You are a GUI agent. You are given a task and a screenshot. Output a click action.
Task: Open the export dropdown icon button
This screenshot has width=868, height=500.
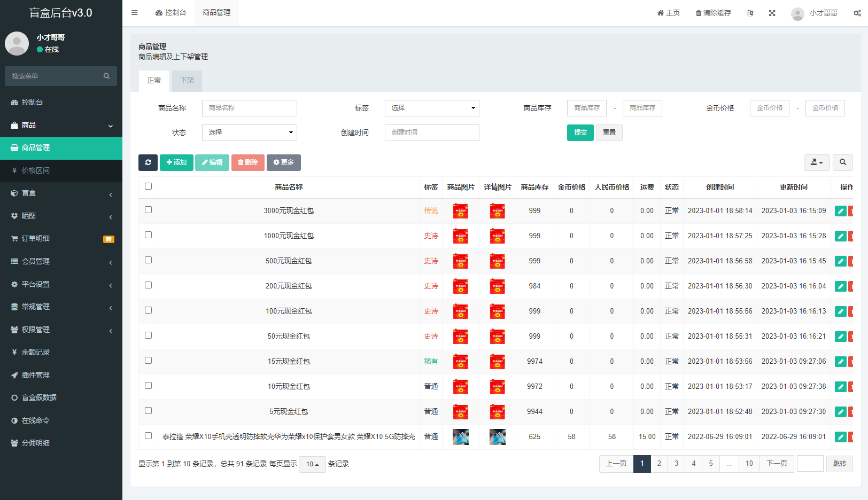(817, 162)
